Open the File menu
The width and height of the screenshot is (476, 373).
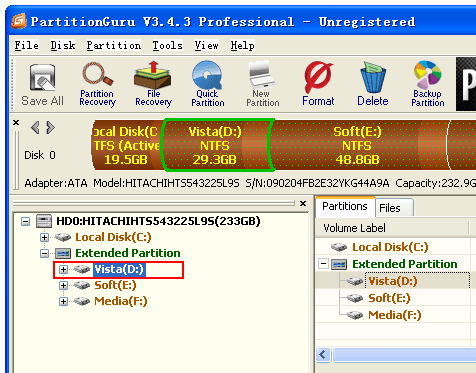26,45
